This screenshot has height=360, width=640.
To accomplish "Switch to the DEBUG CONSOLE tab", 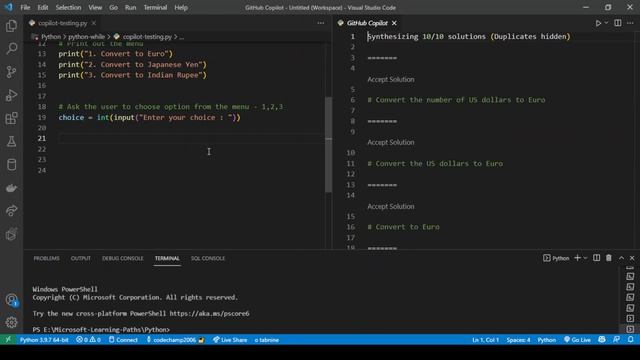I will pyautogui.click(x=122, y=258).
